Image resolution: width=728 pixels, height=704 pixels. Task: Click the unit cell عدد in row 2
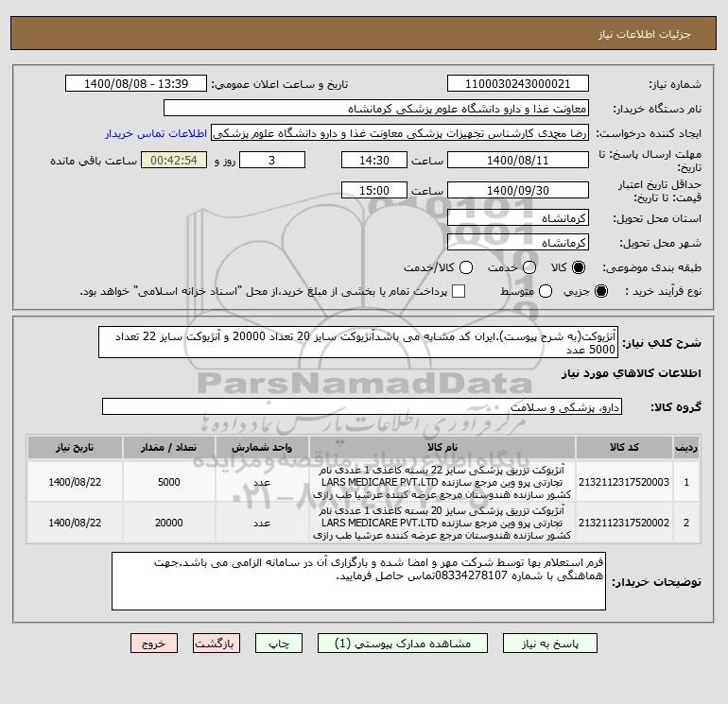tap(262, 523)
